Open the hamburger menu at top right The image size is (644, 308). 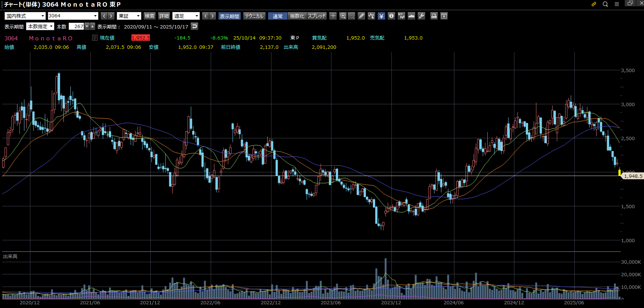[617, 4]
